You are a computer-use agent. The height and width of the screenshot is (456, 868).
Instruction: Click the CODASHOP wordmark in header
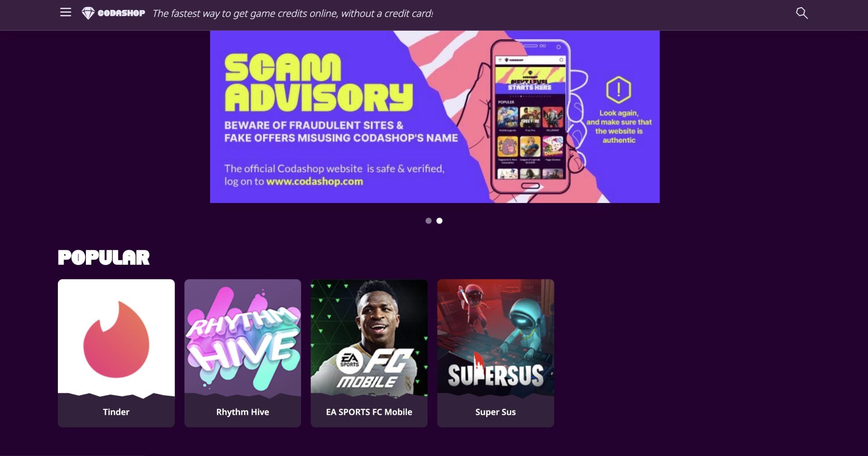click(x=121, y=13)
